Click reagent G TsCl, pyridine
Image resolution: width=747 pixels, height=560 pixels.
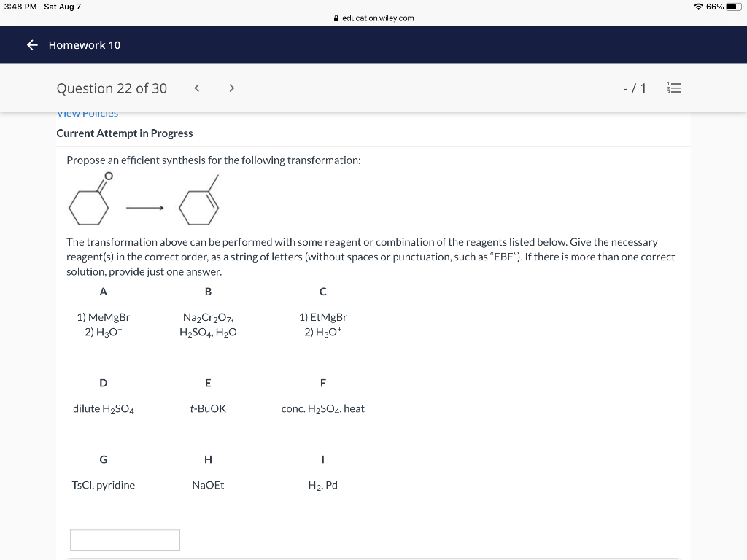(x=104, y=485)
